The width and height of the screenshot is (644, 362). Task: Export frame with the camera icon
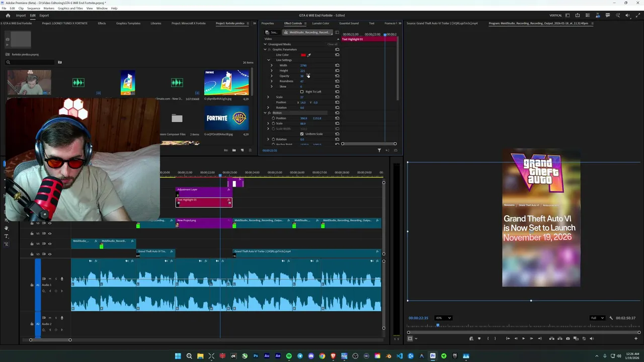[x=568, y=338]
